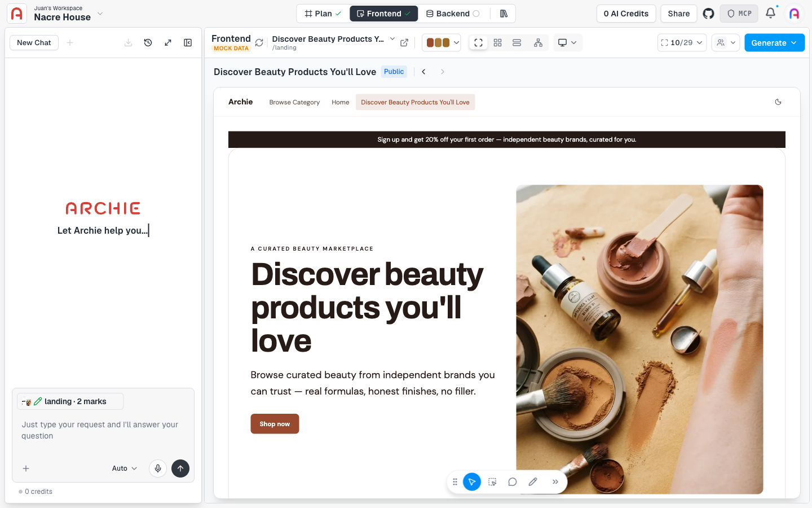Expand the desktop device size dropdown

tap(568, 43)
